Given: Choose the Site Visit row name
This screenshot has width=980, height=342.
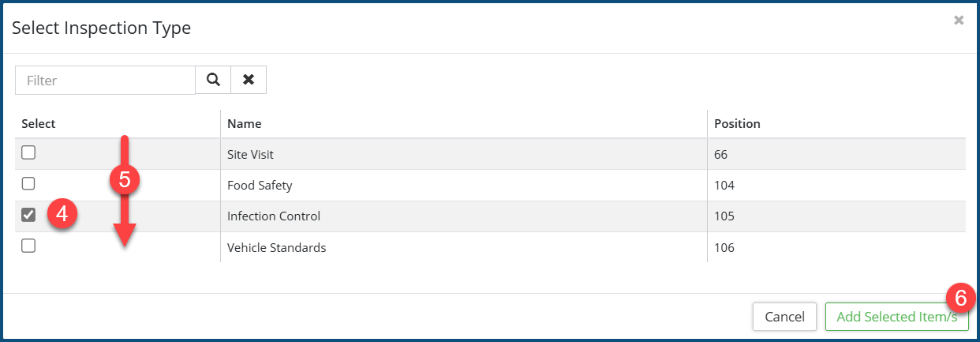Looking at the screenshot, I should coord(250,155).
